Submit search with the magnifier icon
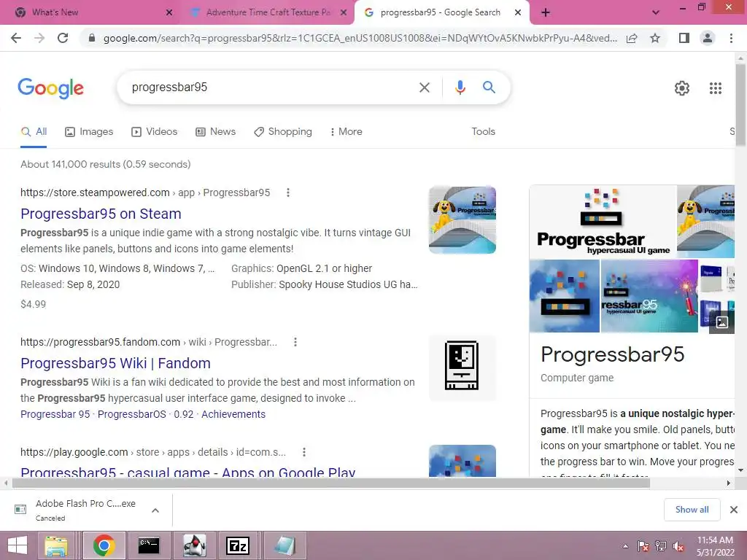Image resolution: width=747 pixels, height=560 pixels. coord(489,87)
